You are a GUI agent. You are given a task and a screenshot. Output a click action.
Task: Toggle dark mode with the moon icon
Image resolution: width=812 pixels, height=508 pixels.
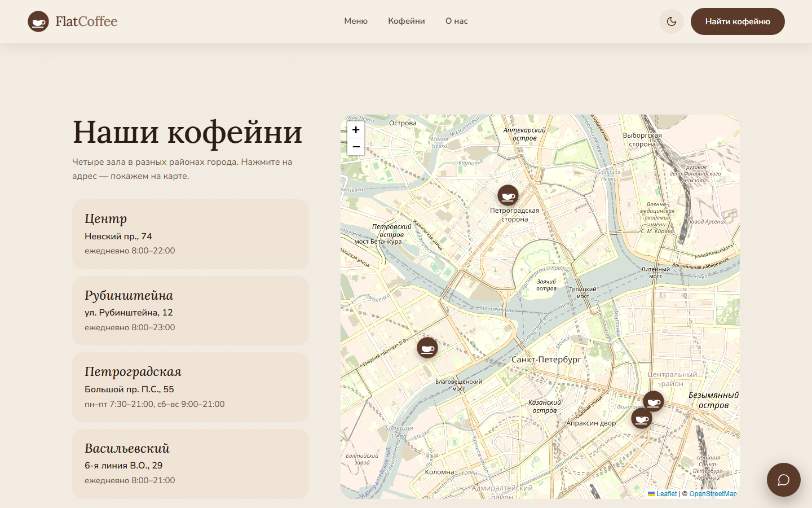click(672, 21)
